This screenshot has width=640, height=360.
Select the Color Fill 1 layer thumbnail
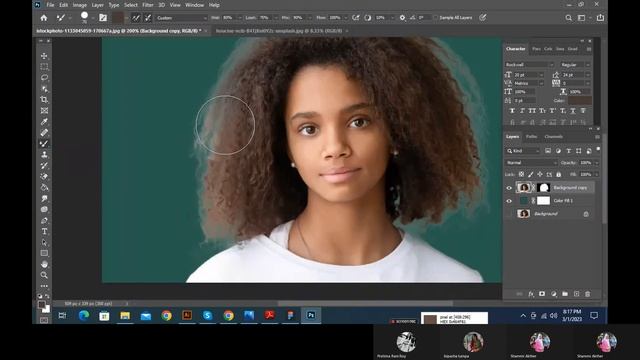tap(524, 200)
